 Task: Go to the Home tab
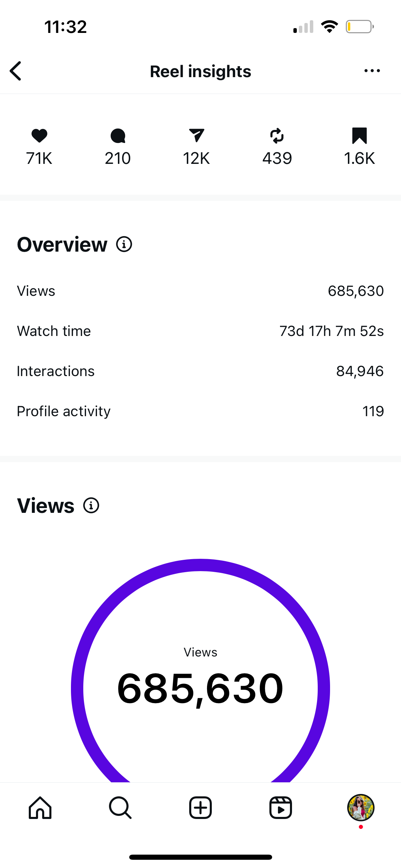pyautogui.click(x=40, y=808)
